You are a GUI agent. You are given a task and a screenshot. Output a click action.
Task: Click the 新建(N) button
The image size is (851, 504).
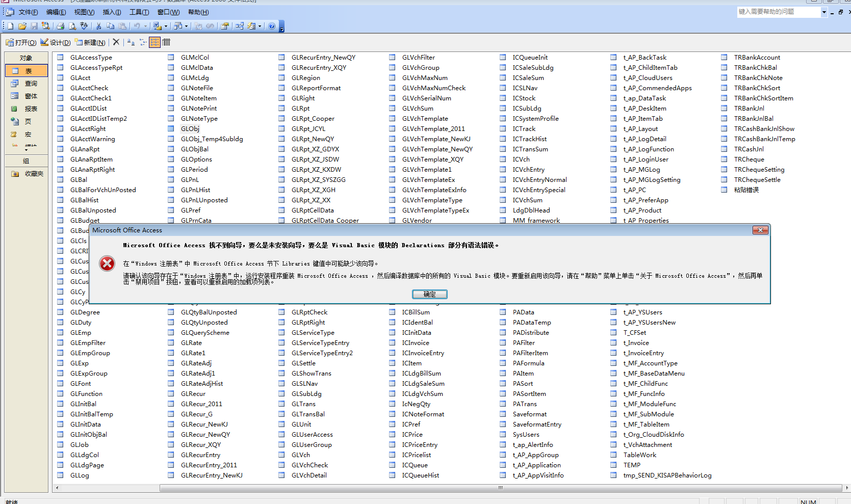tap(90, 42)
